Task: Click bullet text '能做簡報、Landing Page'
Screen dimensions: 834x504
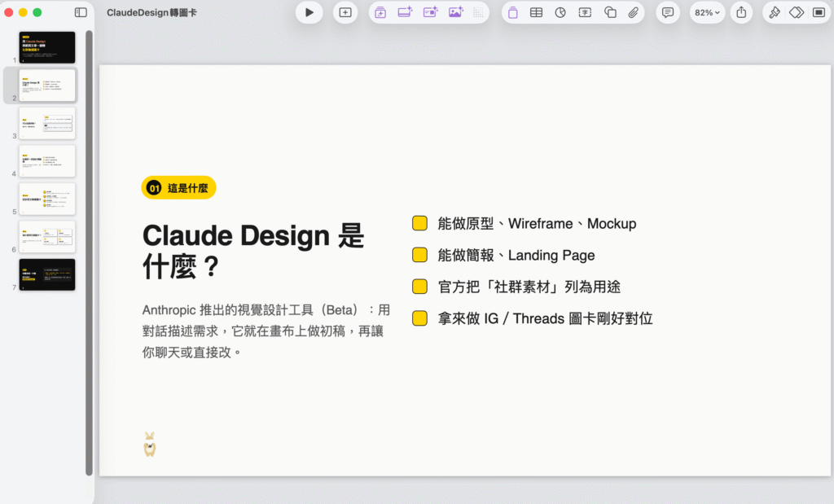Action: tap(516, 255)
